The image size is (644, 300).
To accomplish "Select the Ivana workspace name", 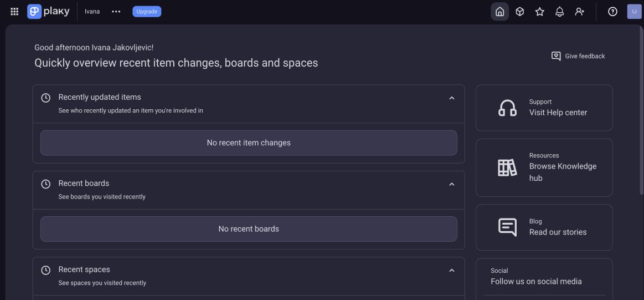I will (92, 12).
